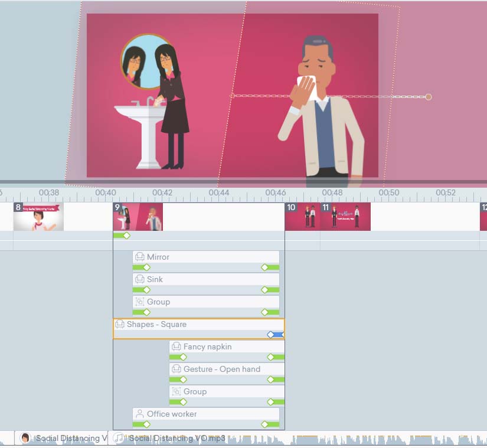Click the prop icon beside Mirror
Image resolution: width=487 pixels, height=448 pixels.
point(140,257)
